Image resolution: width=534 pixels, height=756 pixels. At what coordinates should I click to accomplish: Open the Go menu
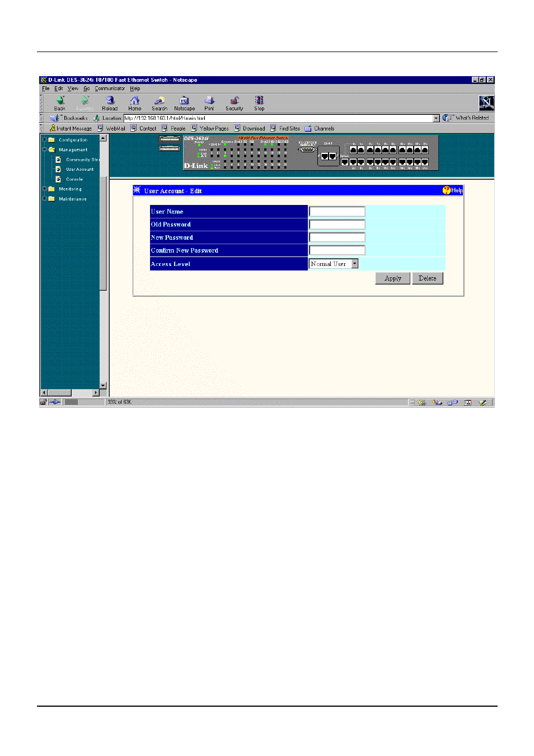[87, 88]
